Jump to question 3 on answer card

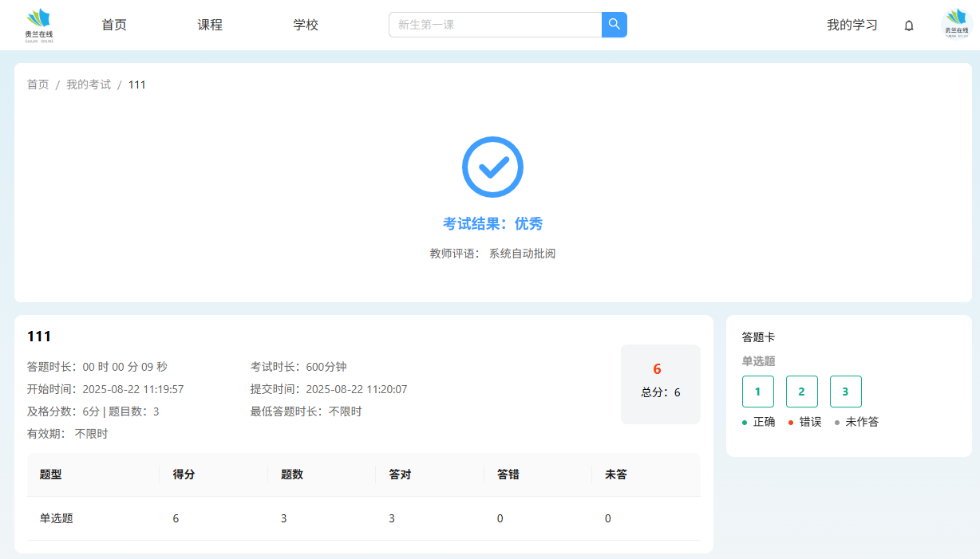845,392
